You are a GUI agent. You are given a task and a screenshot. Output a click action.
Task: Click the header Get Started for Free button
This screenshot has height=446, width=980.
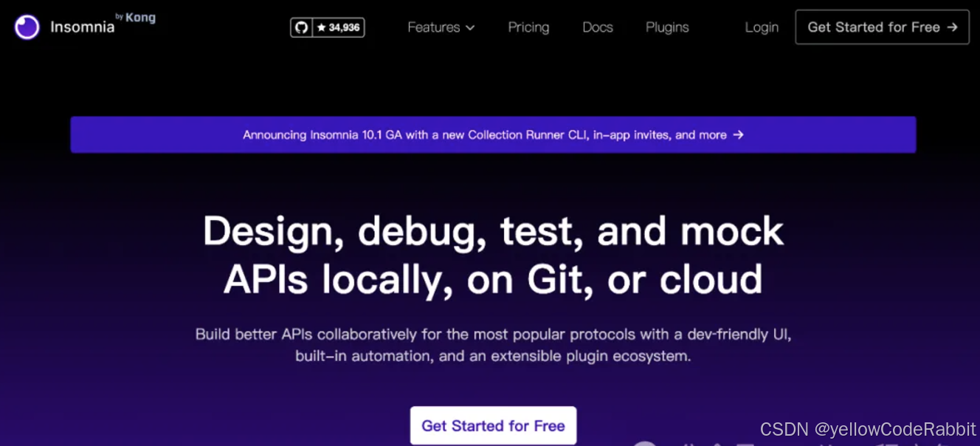tap(883, 27)
